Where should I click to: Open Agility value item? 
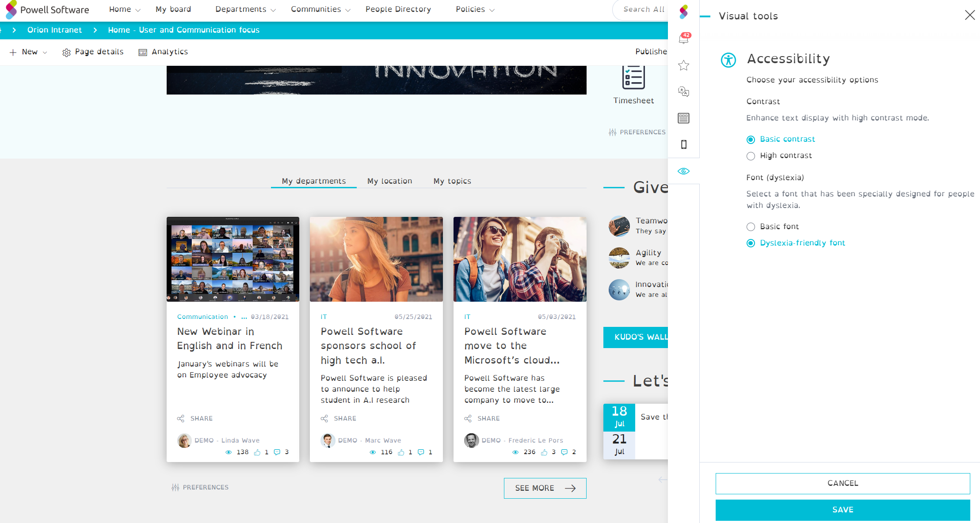click(638, 258)
